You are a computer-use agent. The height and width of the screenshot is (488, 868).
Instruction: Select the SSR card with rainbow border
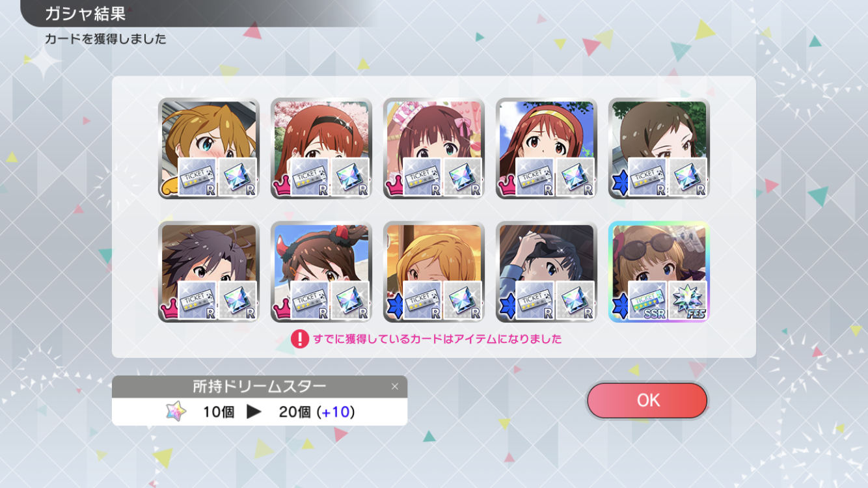[x=658, y=272]
